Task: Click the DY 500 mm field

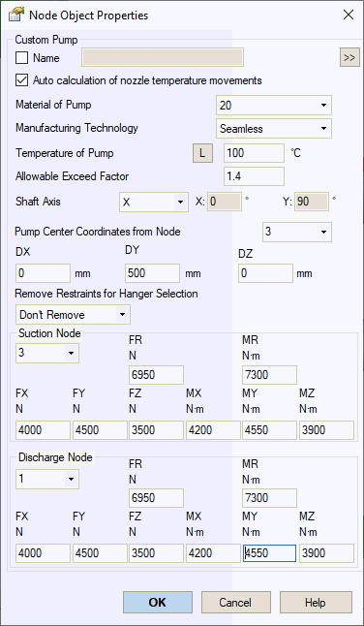Action: click(153, 273)
